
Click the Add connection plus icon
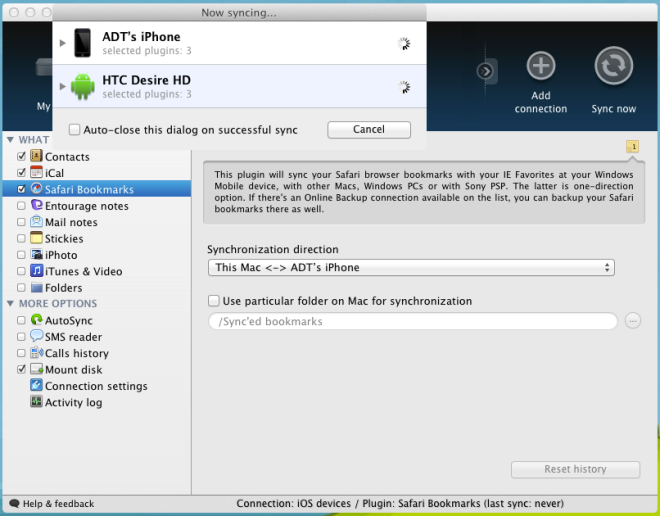(541, 66)
